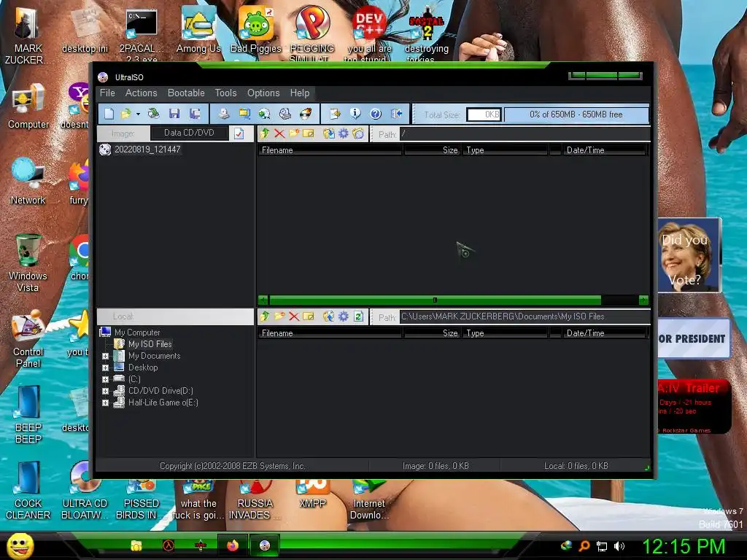The image size is (747, 560).
Task: Click the 0% of 650MB capacity bar
Action: coord(576,114)
